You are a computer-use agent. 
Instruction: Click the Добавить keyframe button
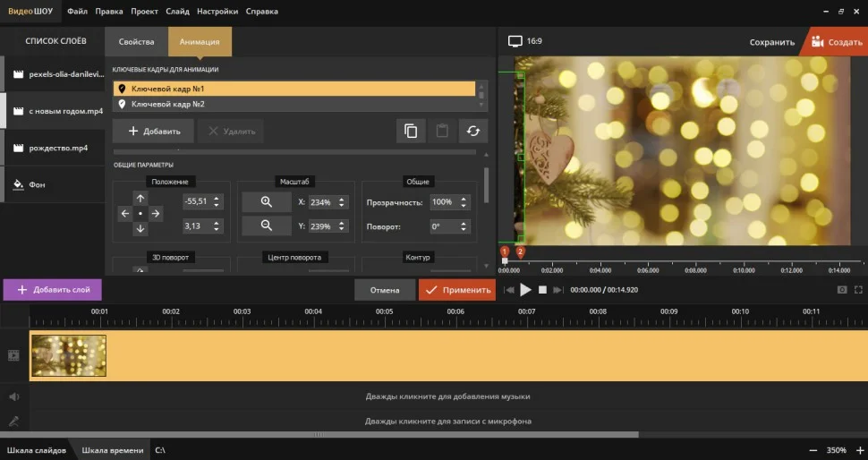point(154,132)
